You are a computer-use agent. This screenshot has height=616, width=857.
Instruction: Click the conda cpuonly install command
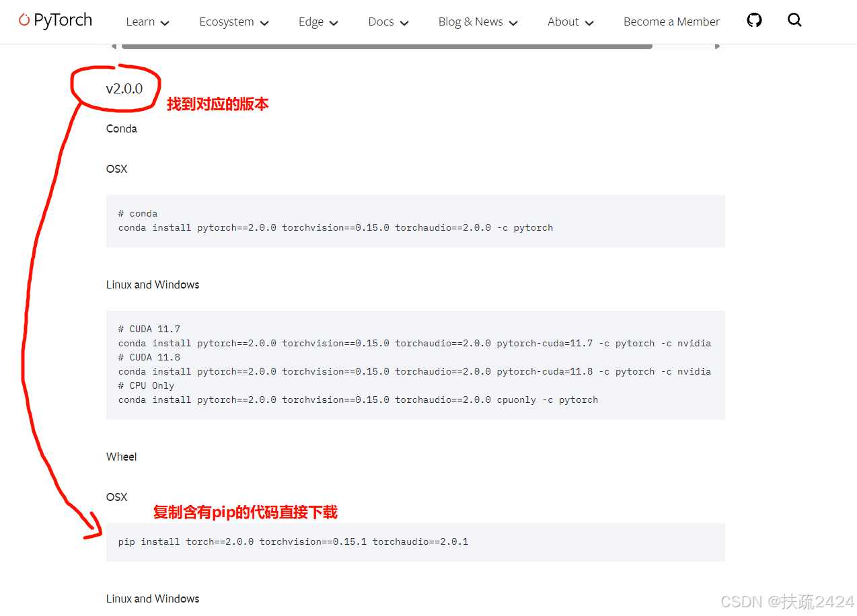coord(358,399)
